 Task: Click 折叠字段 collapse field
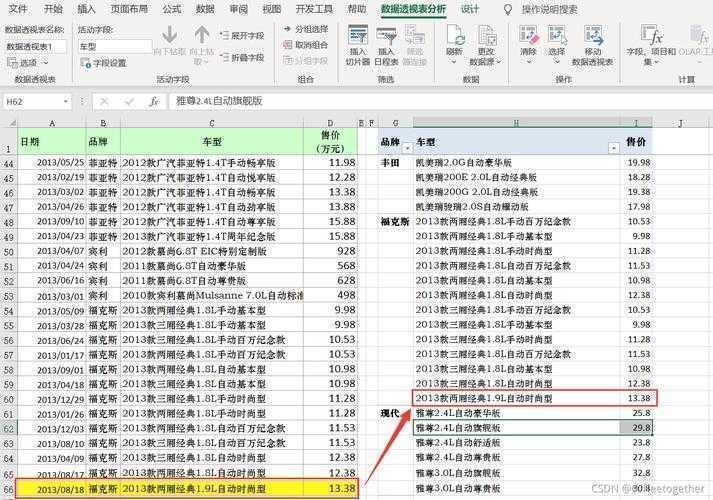tap(242, 57)
